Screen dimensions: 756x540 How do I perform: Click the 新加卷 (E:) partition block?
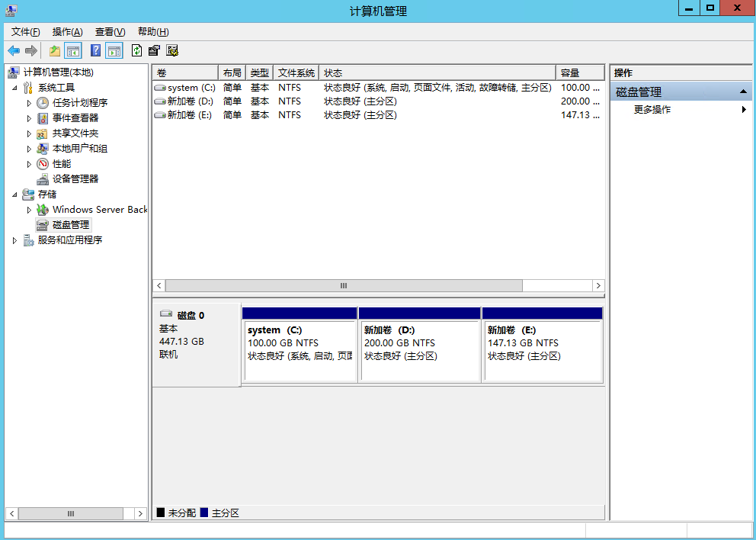(x=543, y=342)
